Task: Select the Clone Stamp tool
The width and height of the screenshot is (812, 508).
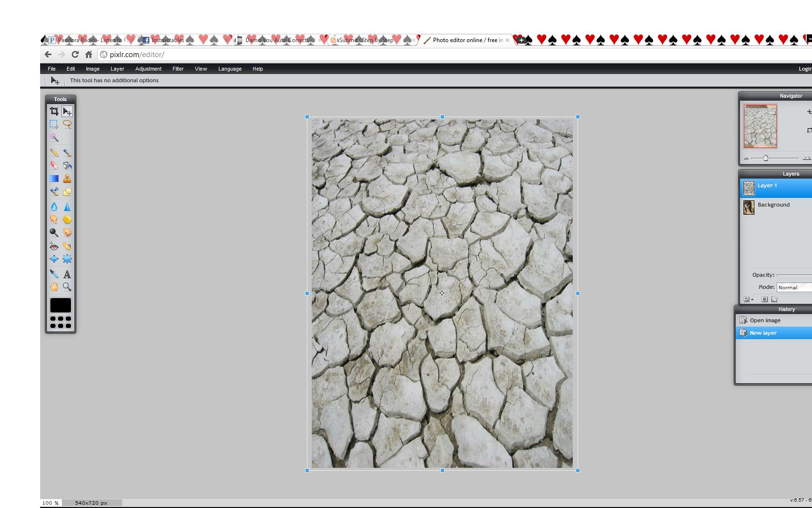Action: [x=67, y=179]
